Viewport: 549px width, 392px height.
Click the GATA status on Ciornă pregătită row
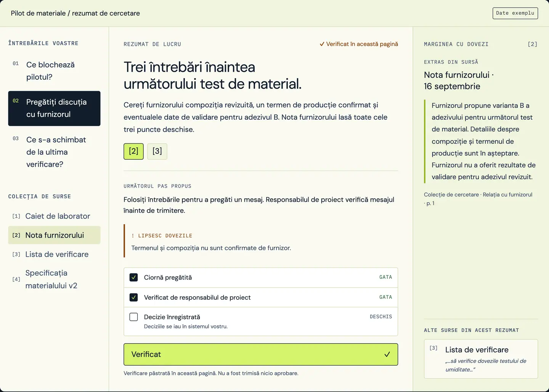(385, 277)
